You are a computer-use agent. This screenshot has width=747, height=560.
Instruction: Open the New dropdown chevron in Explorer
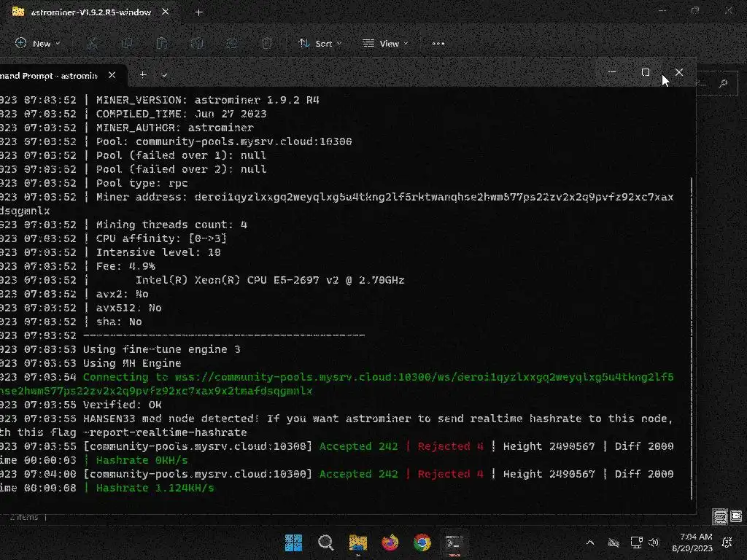(58, 43)
